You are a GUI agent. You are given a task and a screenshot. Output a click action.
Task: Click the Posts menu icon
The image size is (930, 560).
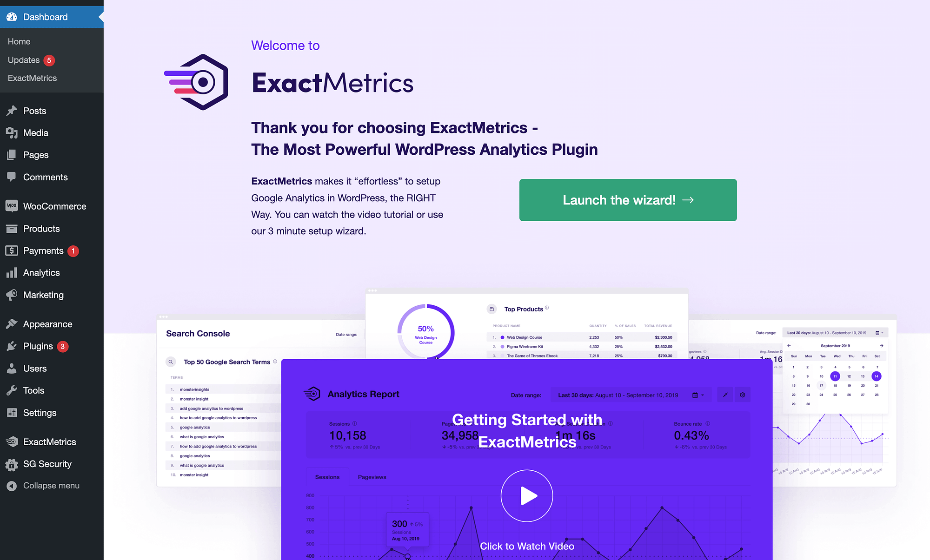pos(13,110)
